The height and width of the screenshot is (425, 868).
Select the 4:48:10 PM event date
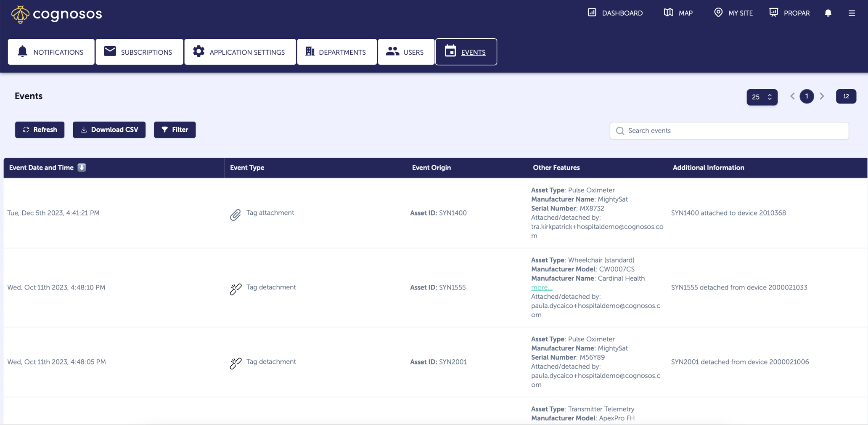56,287
